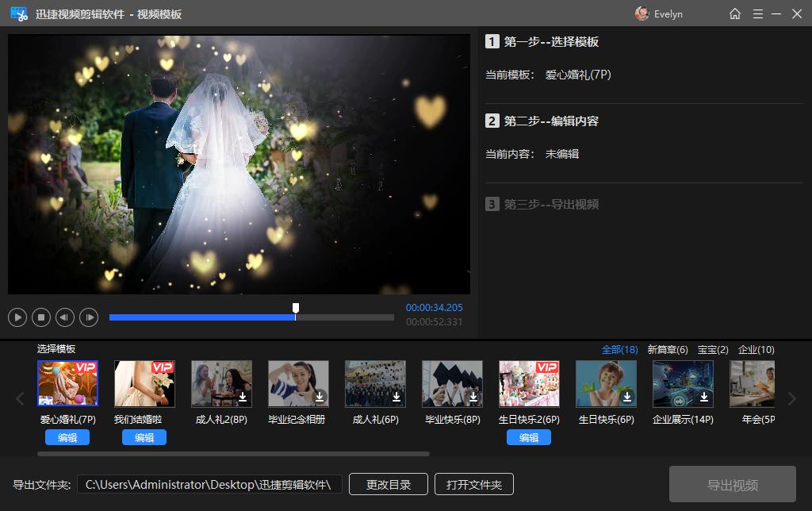The image size is (812, 511).
Task: Select the 我们结婚啦 template thumbnail
Action: pos(144,382)
